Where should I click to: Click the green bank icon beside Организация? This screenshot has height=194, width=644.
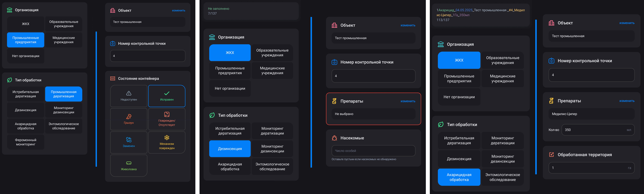[x=9, y=10]
